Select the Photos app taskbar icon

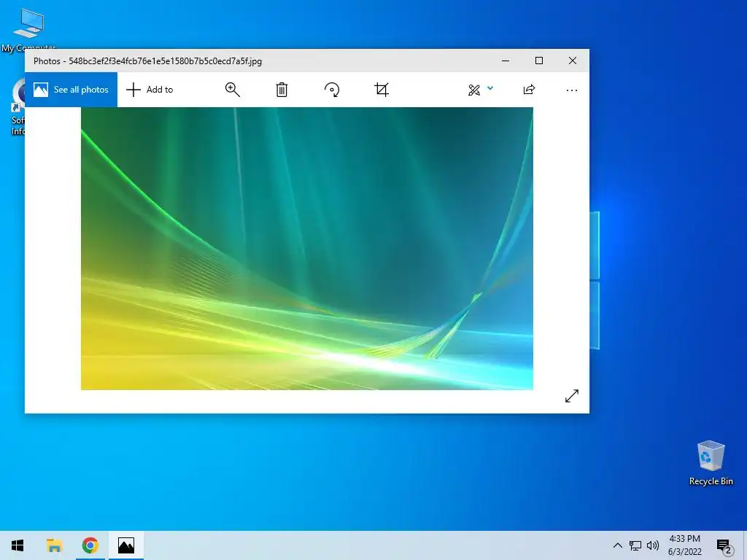125,545
